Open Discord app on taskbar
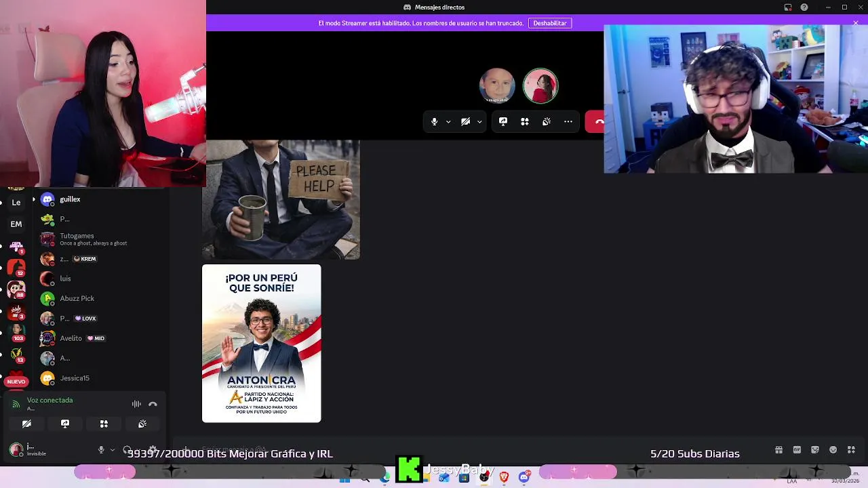Viewport: 868px width, 488px height. click(524, 478)
